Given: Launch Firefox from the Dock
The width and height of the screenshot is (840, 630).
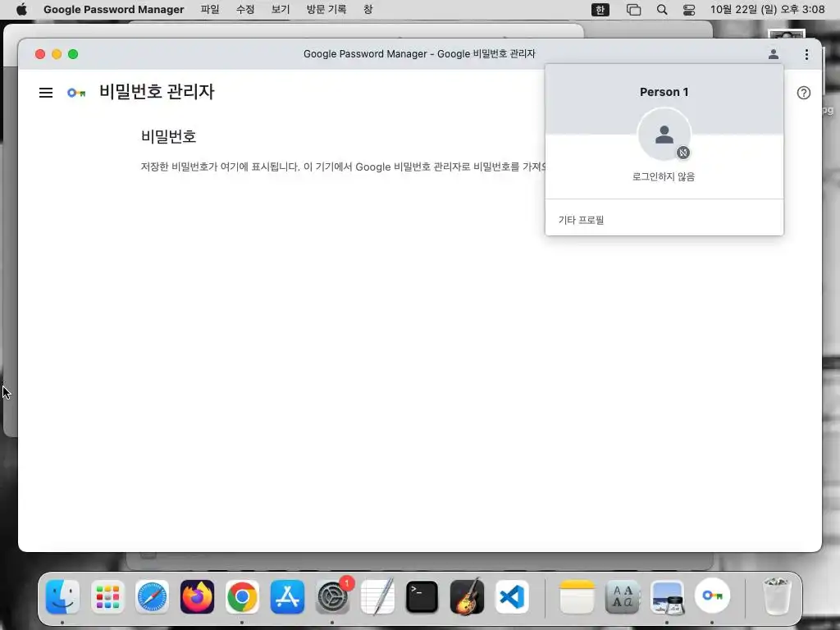Looking at the screenshot, I should [197, 597].
